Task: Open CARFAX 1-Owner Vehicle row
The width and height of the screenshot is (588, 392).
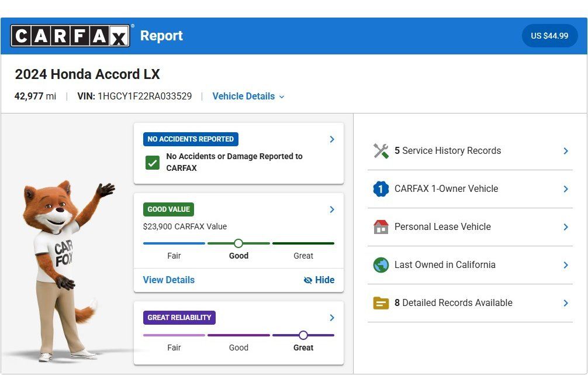Action: pyautogui.click(x=471, y=189)
